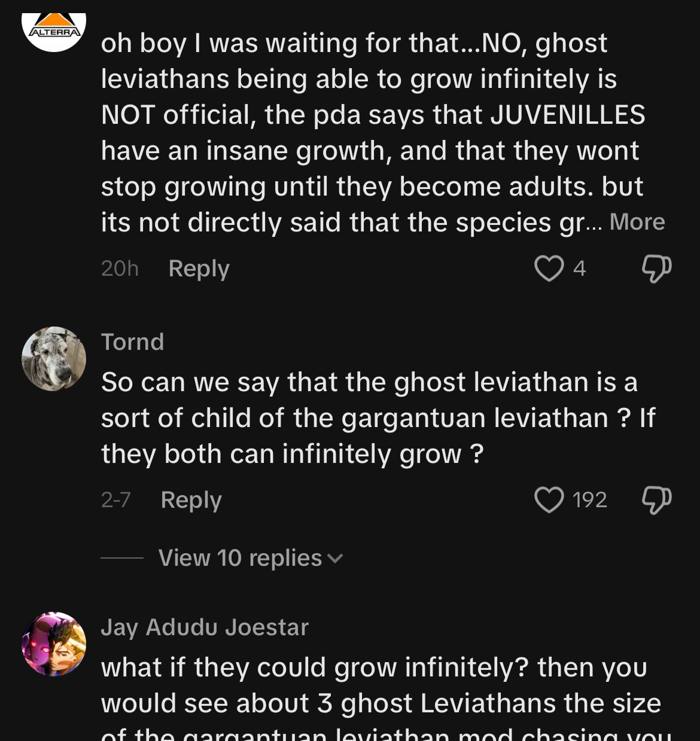This screenshot has height=741, width=700.
Task: Select Tornd's gargantuan leviathan comment text
Action: 377,418
